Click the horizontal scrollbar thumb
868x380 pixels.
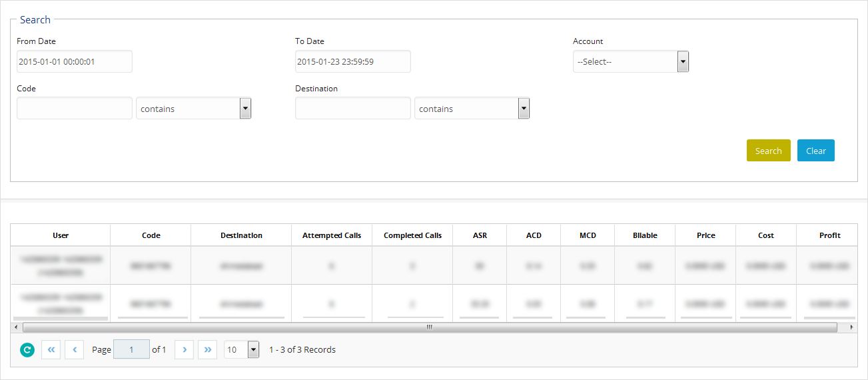pos(430,327)
